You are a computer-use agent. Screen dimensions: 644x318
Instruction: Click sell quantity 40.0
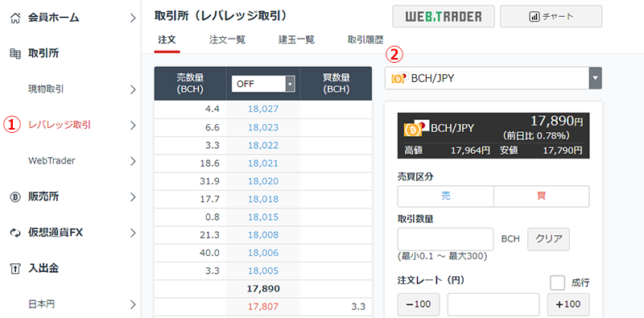click(x=211, y=253)
